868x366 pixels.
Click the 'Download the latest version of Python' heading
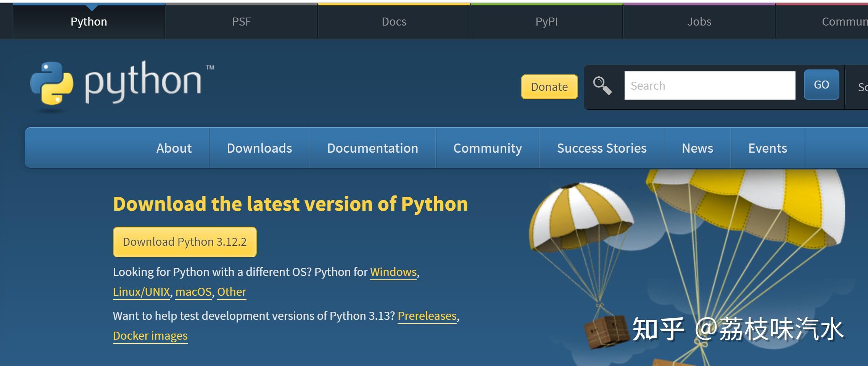pyautogui.click(x=290, y=204)
